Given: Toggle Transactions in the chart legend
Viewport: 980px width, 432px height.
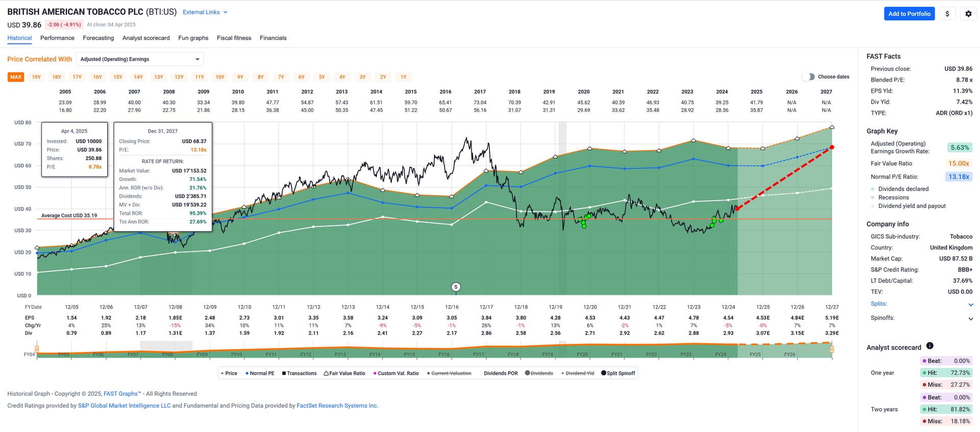Looking at the screenshot, I should (299, 373).
